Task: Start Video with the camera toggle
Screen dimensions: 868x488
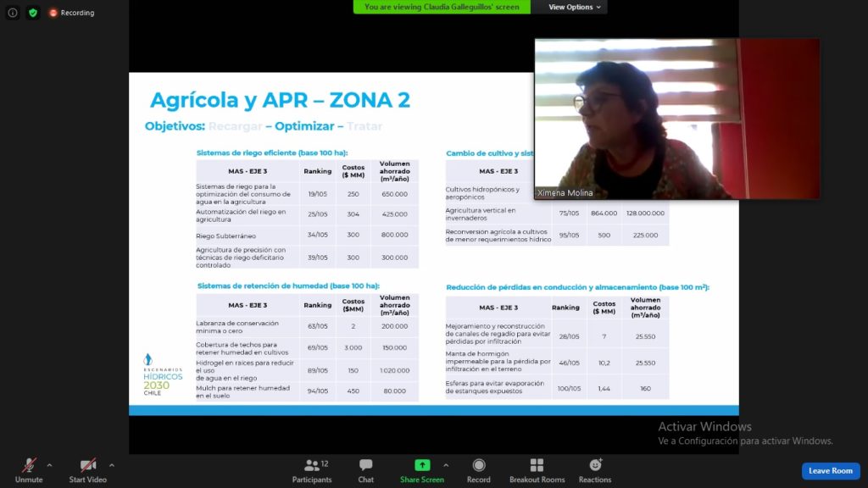Action: click(87, 466)
